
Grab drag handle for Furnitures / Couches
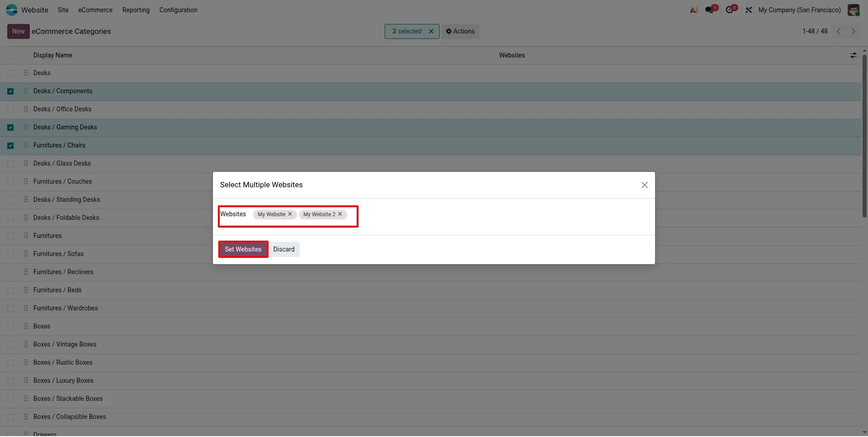(x=26, y=181)
